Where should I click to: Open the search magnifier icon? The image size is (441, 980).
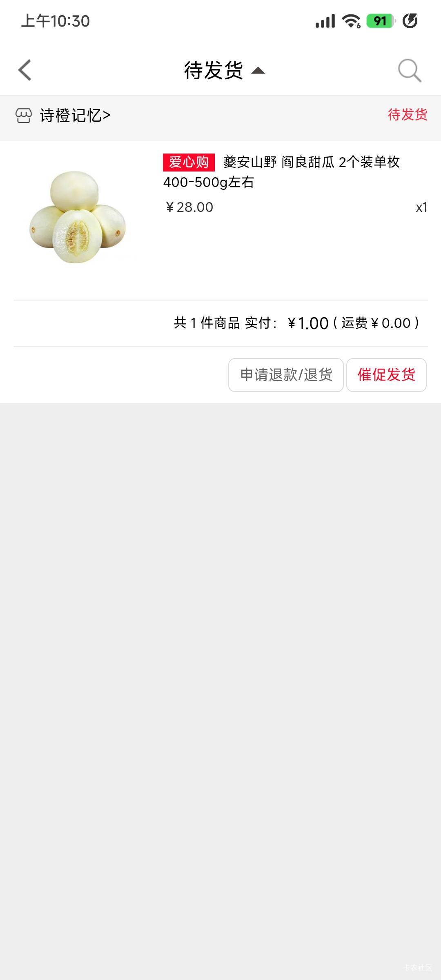(x=410, y=71)
